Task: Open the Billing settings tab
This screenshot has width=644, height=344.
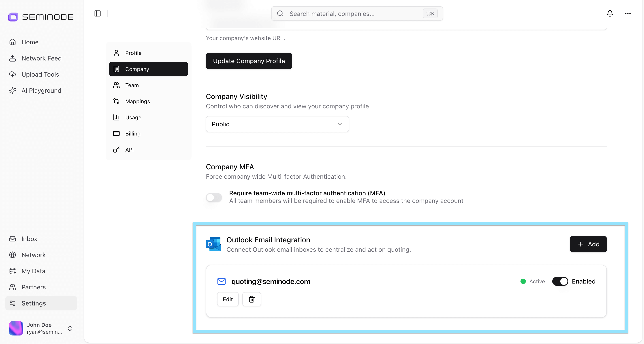Action: click(132, 134)
